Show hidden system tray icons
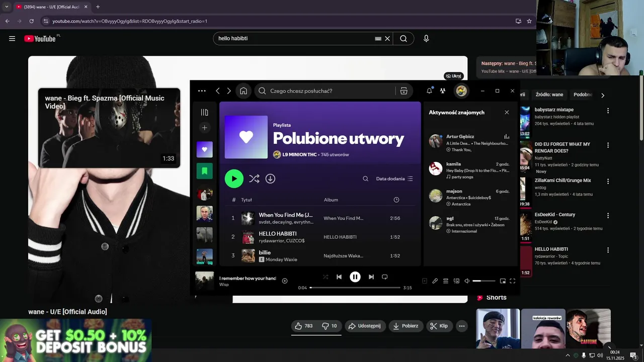The width and height of the screenshot is (644, 362). click(568, 355)
